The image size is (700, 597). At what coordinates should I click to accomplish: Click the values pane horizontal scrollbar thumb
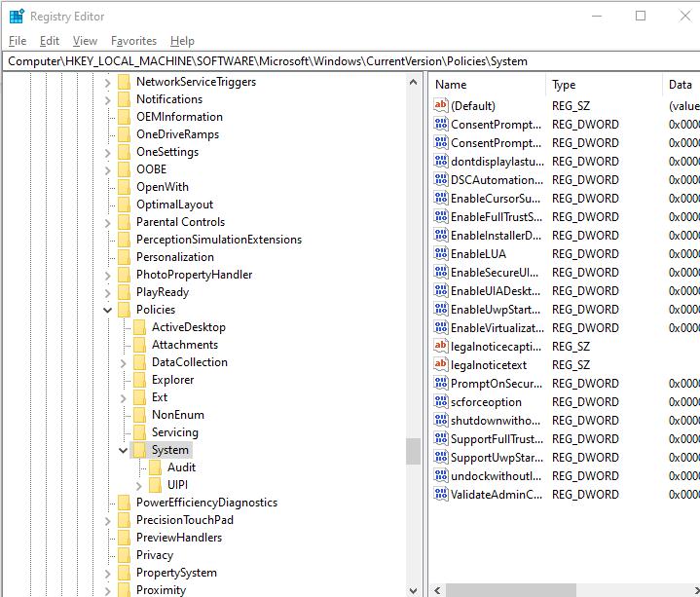511,590
